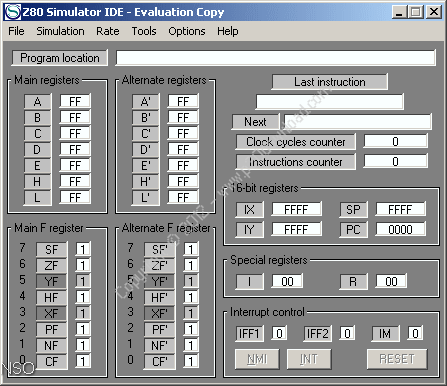The image size is (447, 386).
Task: Click the IY register button
Action: pyautogui.click(x=249, y=230)
